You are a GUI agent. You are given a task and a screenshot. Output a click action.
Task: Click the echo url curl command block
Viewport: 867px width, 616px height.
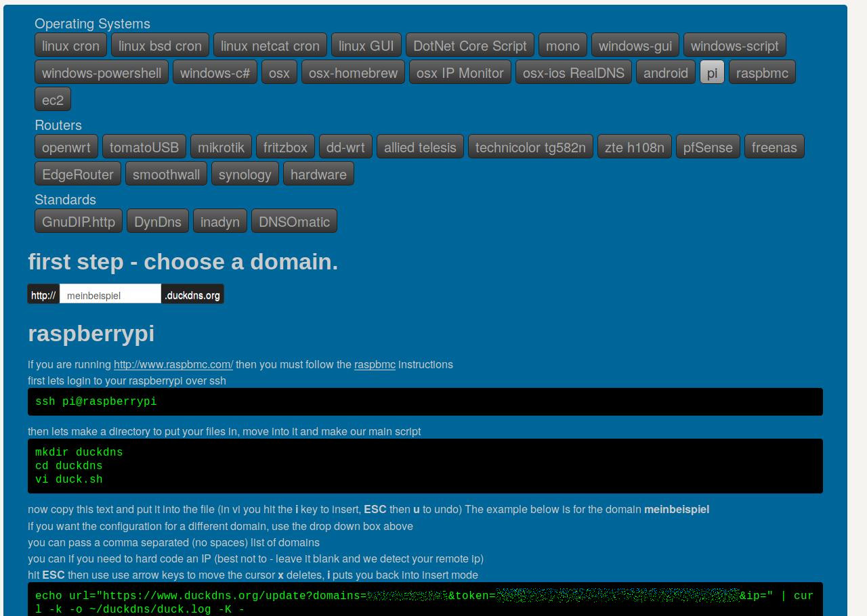click(x=425, y=600)
